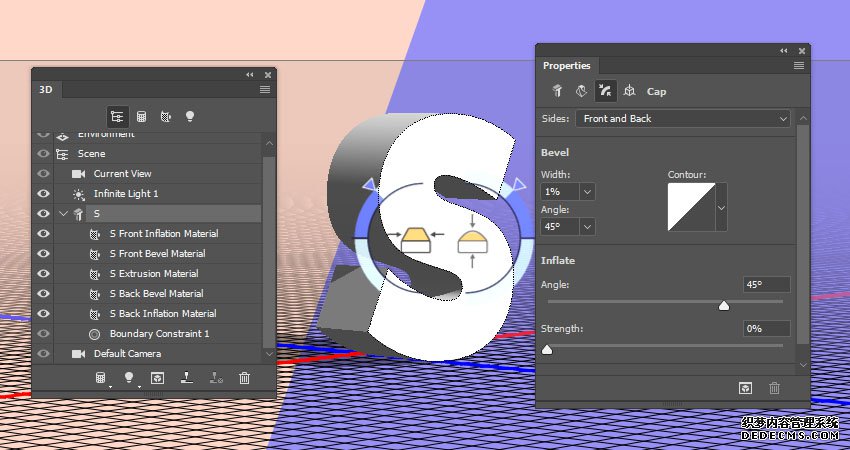
Task: Click the Inflate Angle 45° field
Action: coord(767,284)
